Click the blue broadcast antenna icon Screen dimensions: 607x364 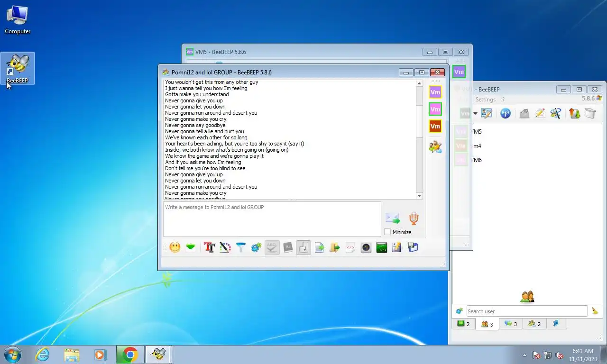point(506,113)
